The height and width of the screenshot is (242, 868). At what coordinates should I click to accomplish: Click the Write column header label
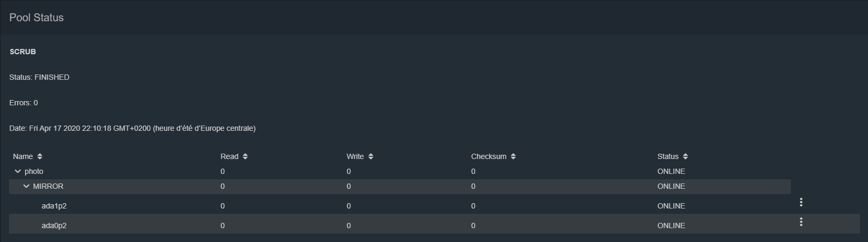pyautogui.click(x=355, y=156)
